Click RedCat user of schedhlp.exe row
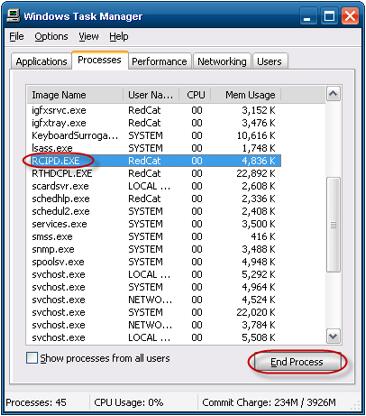Viewport: 366px width, 416px height. tap(144, 199)
